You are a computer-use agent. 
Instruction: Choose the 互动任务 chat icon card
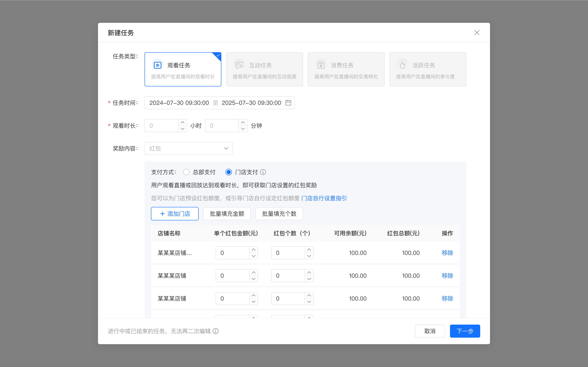coord(264,69)
